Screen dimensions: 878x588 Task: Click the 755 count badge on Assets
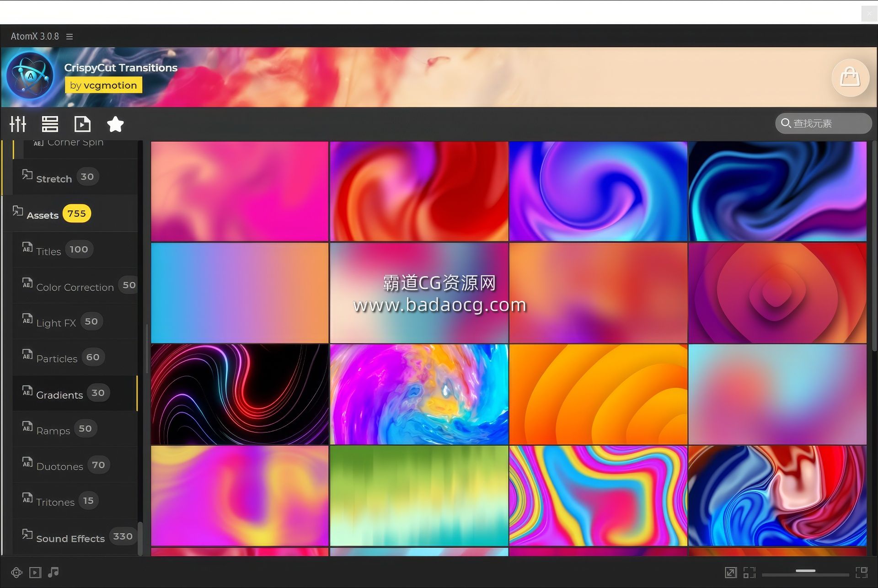[77, 214]
